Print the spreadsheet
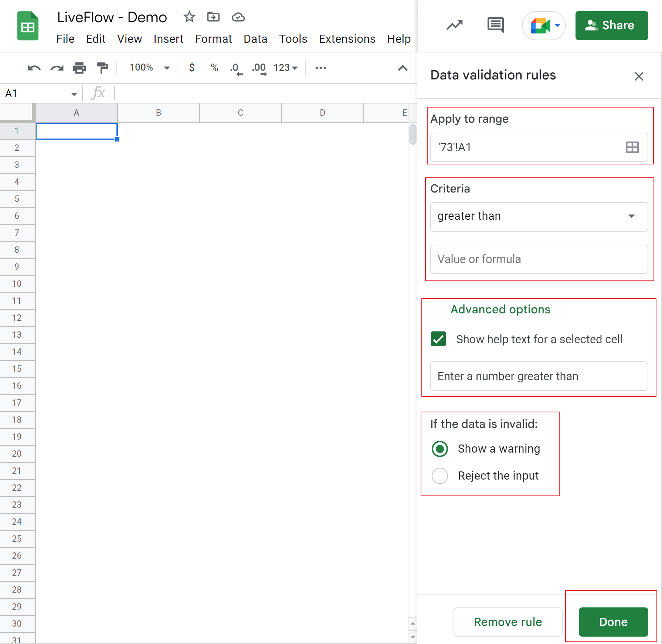 79,68
